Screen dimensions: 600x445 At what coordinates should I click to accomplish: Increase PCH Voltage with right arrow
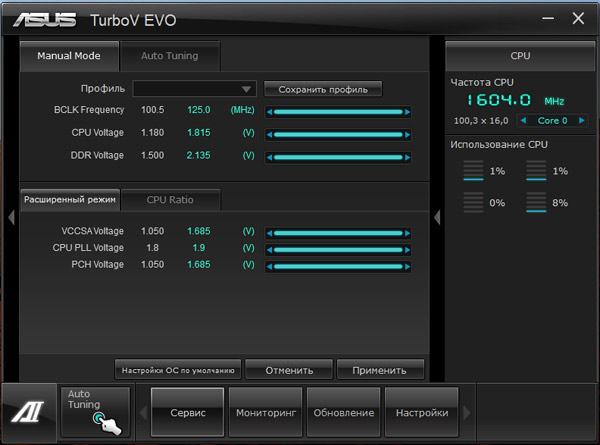point(407,267)
